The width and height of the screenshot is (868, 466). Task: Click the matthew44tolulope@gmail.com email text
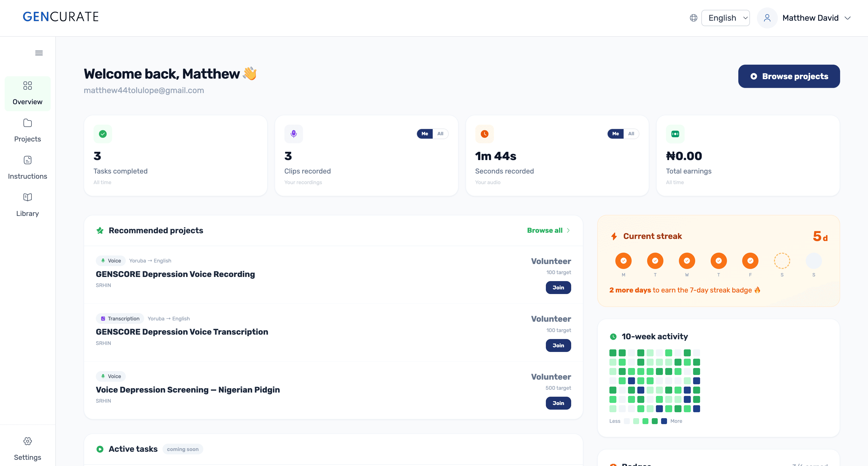144,90
